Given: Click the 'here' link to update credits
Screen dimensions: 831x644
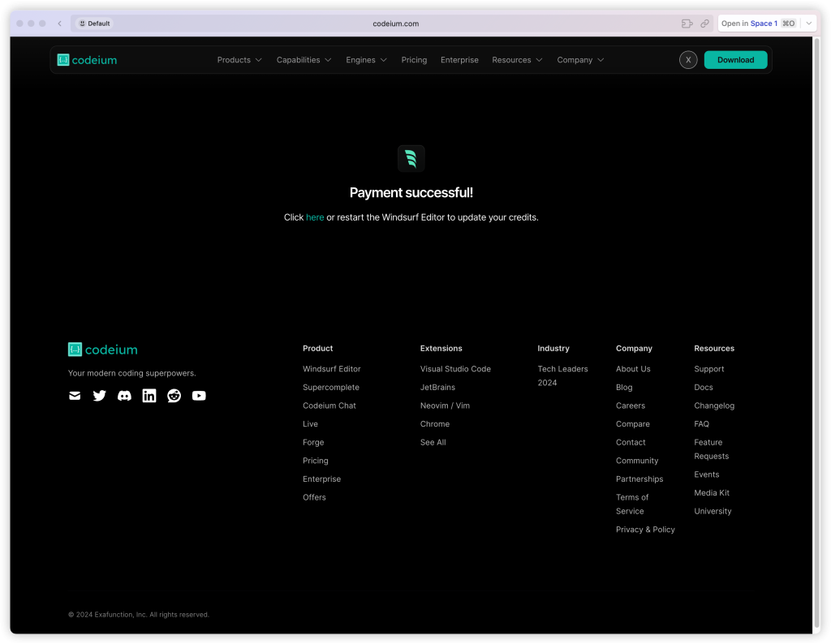Looking at the screenshot, I should tap(315, 217).
